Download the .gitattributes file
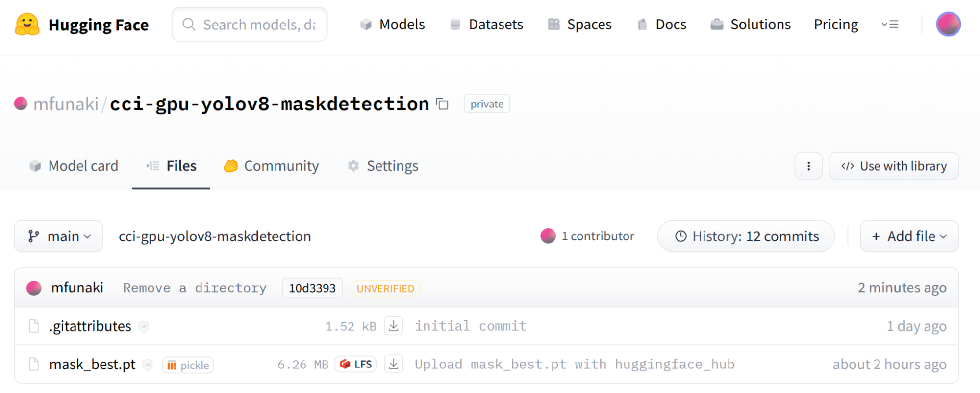 394,325
